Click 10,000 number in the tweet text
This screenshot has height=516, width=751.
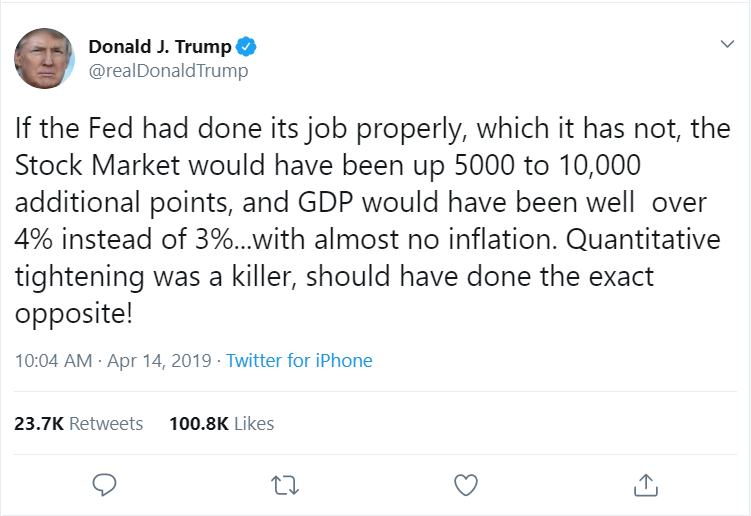click(599, 166)
